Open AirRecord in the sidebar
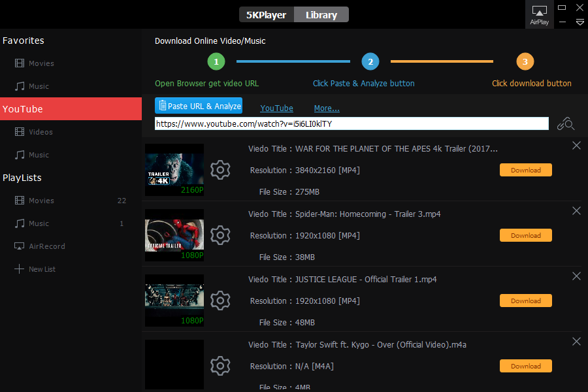The width and height of the screenshot is (588, 392). (x=46, y=246)
